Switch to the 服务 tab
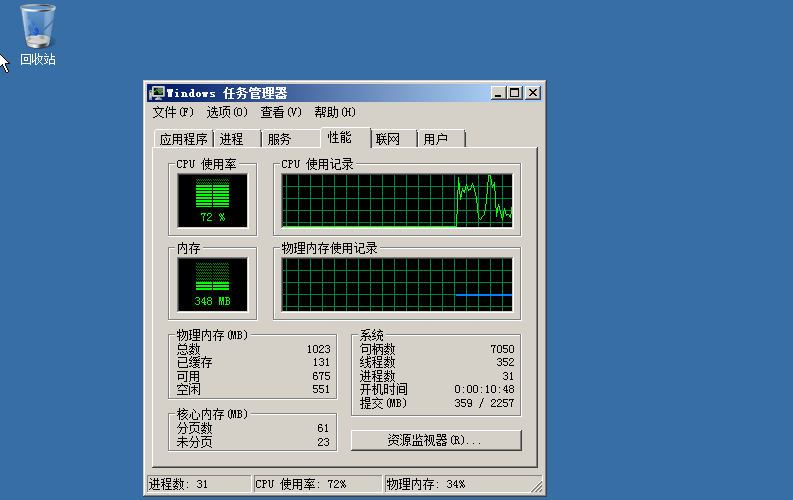 pyautogui.click(x=290, y=139)
